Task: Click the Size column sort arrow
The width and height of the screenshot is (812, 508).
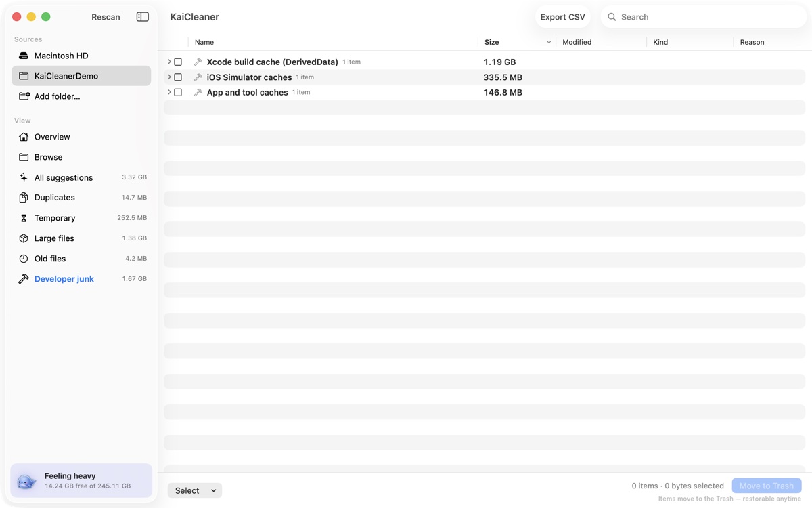Action: click(549, 42)
